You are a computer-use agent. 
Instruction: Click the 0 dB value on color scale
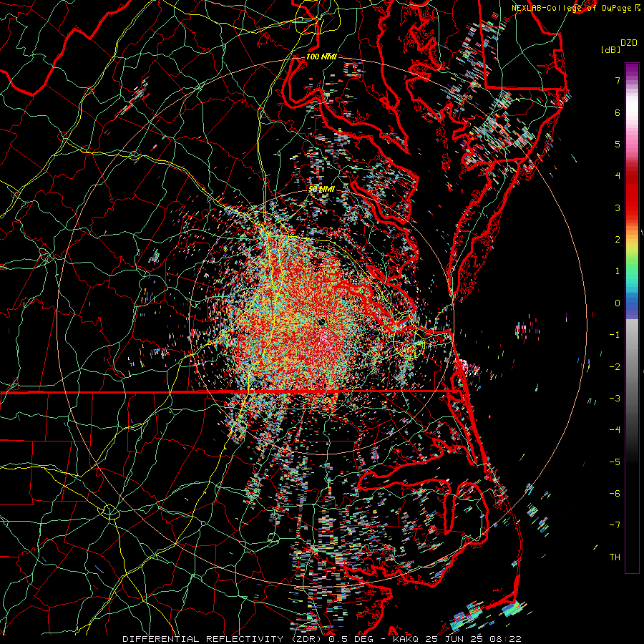tap(618, 303)
